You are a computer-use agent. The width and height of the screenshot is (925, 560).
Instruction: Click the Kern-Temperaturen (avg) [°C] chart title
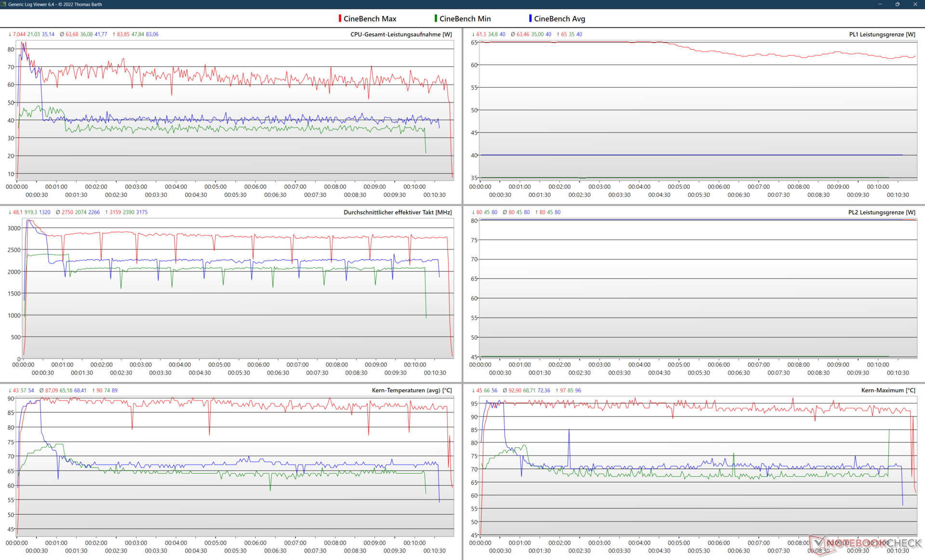(x=411, y=391)
